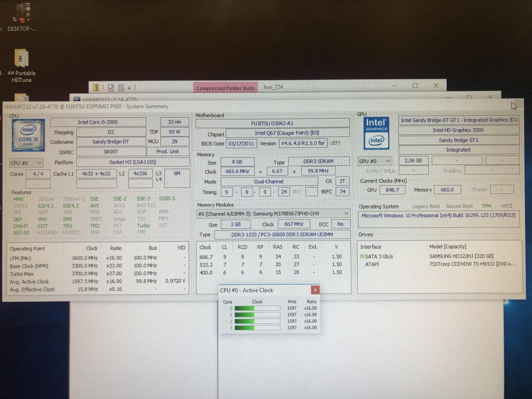The width and height of the screenshot is (532, 399).
Task: Click the AES-NI feature label
Action: point(21,232)
